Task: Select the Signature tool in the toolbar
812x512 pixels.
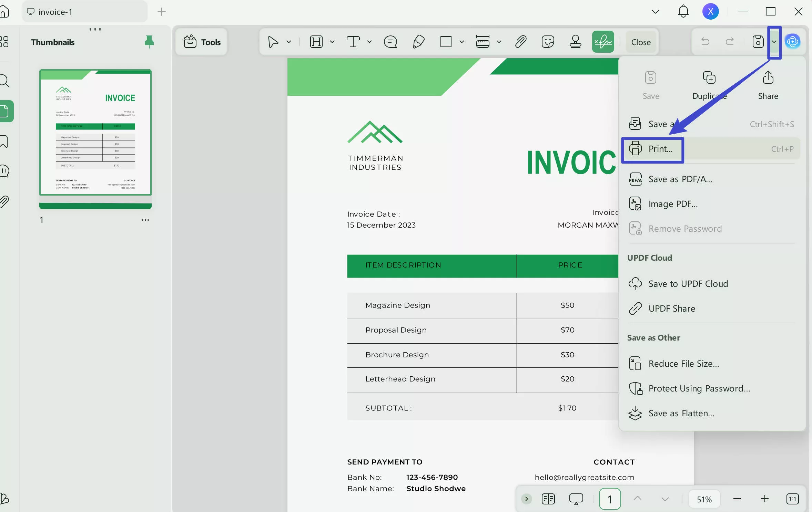Action: click(x=602, y=42)
